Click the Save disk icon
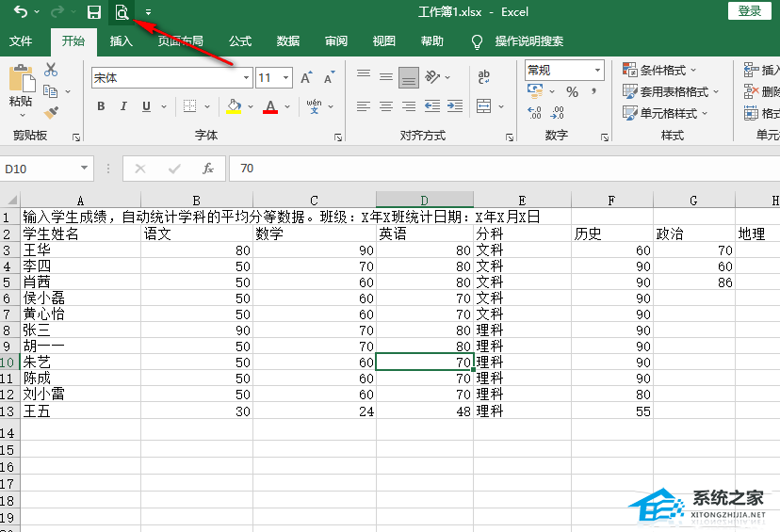This screenshot has width=780, height=532. click(x=93, y=12)
